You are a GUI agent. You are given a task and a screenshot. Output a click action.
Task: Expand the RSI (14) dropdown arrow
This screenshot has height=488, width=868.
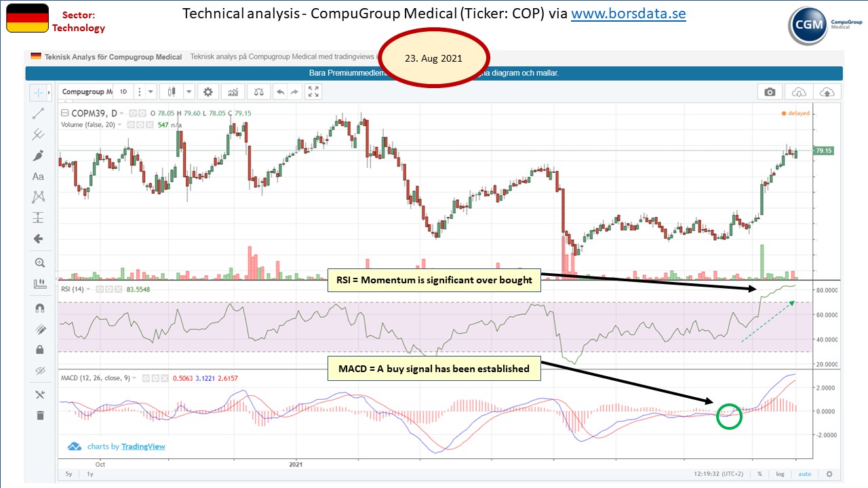[x=88, y=289]
